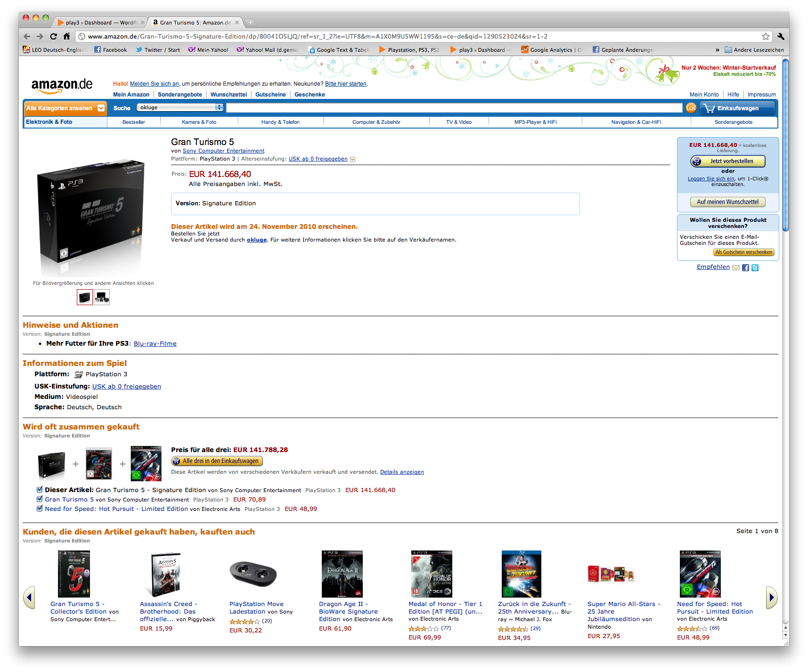
Task: Open okluge seller link
Action: pyautogui.click(x=257, y=240)
